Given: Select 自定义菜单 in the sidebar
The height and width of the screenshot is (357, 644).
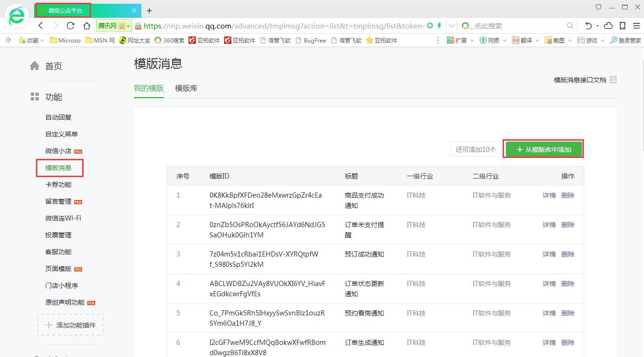Looking at the screenshot, I should point(62,134).
